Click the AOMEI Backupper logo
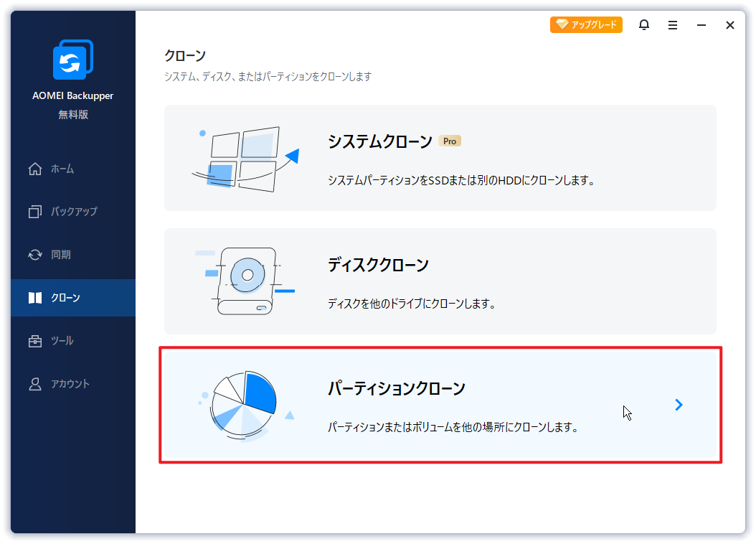Viewport: 756px width, 544px height. click(x=72, y=60)
